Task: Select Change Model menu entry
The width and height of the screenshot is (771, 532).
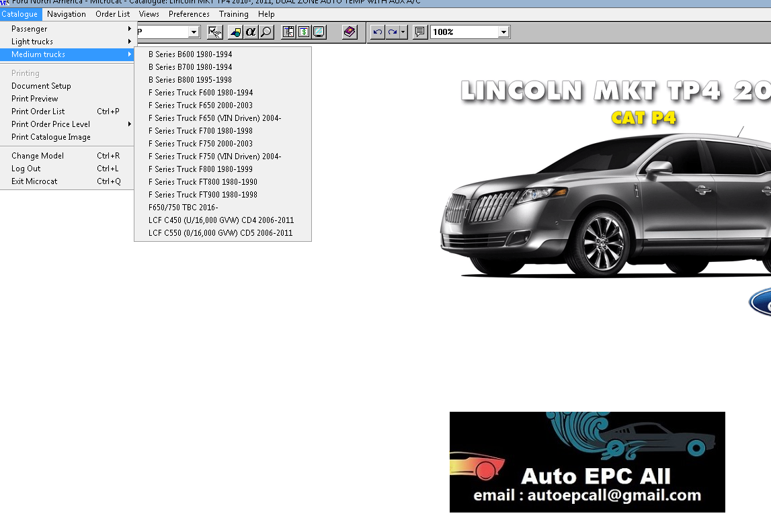Action: 67,156
